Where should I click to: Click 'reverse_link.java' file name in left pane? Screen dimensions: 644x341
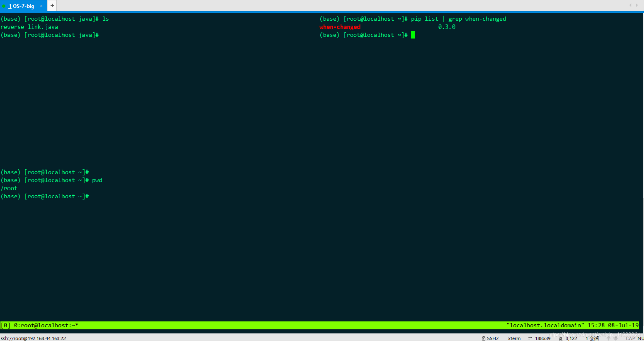[29, 27]
